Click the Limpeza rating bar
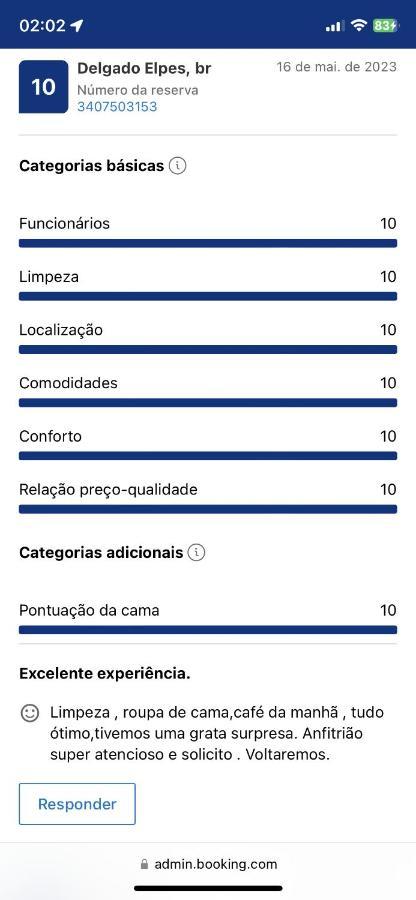416x900 pixels. [x=208, y=296]
